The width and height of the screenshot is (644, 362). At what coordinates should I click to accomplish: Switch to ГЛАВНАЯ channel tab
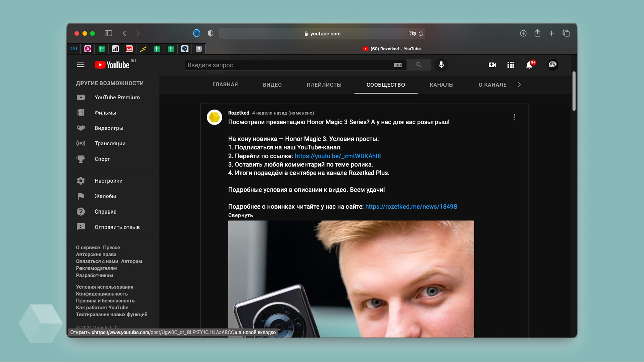[225, 85]
